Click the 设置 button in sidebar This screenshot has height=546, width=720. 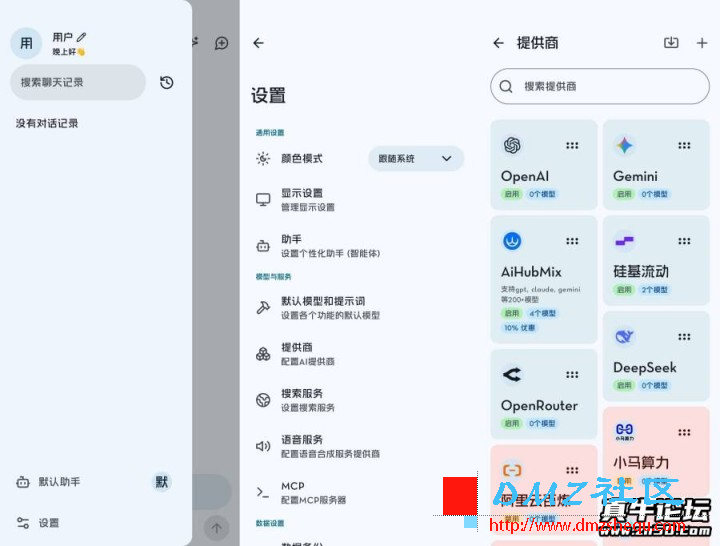click(48, 523)
